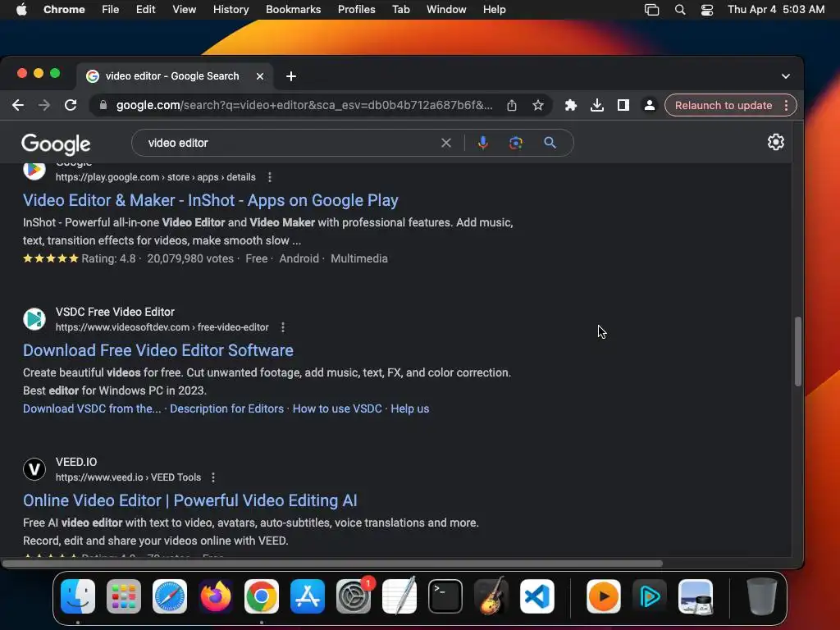Image resolution: width=840 pixels, height=630 pixels.
Task: Select the video editor Google Search tab
Action: click(174, 76)
